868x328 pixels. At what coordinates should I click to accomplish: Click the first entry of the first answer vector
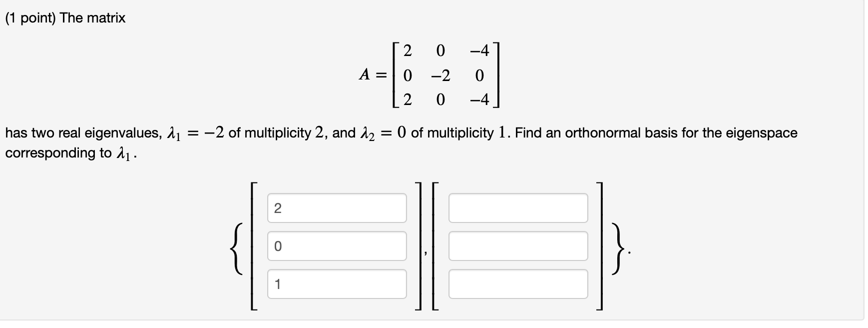pos(337,208)
